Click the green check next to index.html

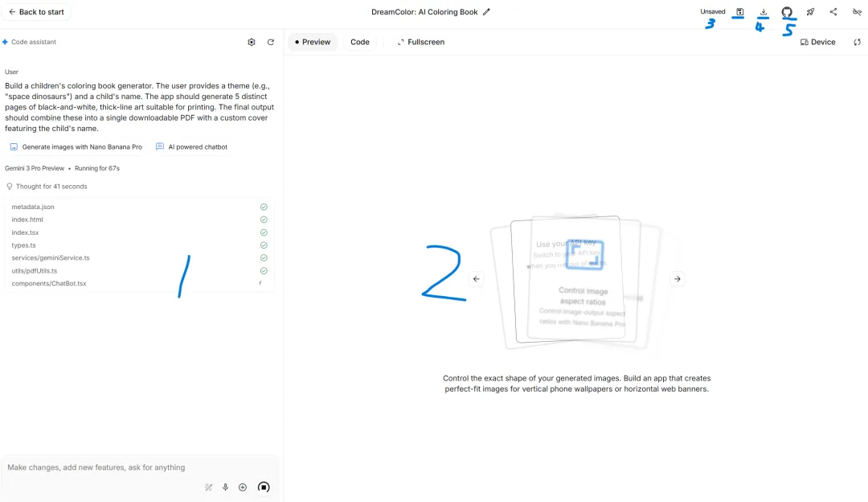coord(264,220)
